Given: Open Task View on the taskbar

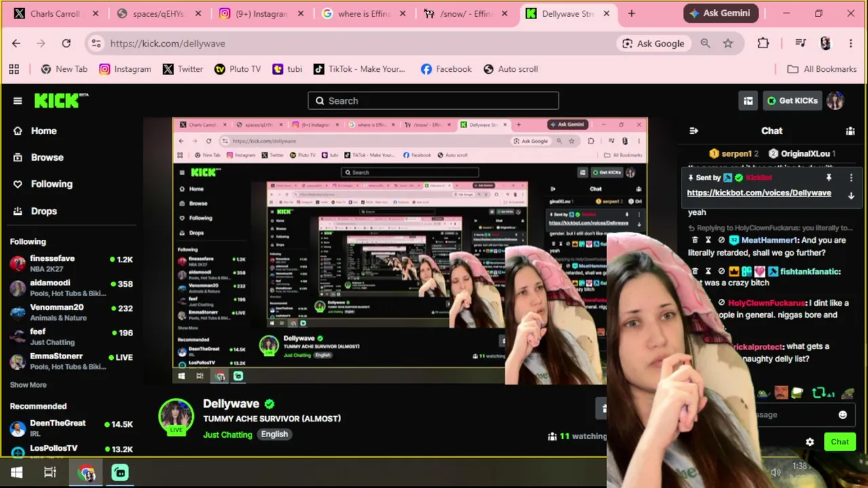Looking at the screenshot, I should pyautogui.click(x=50, y=472).
